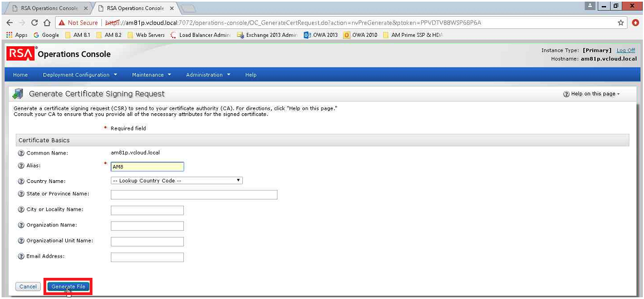Expand Maintenance menu
Screen dimensions: 644x299
[x=151, y=75]
